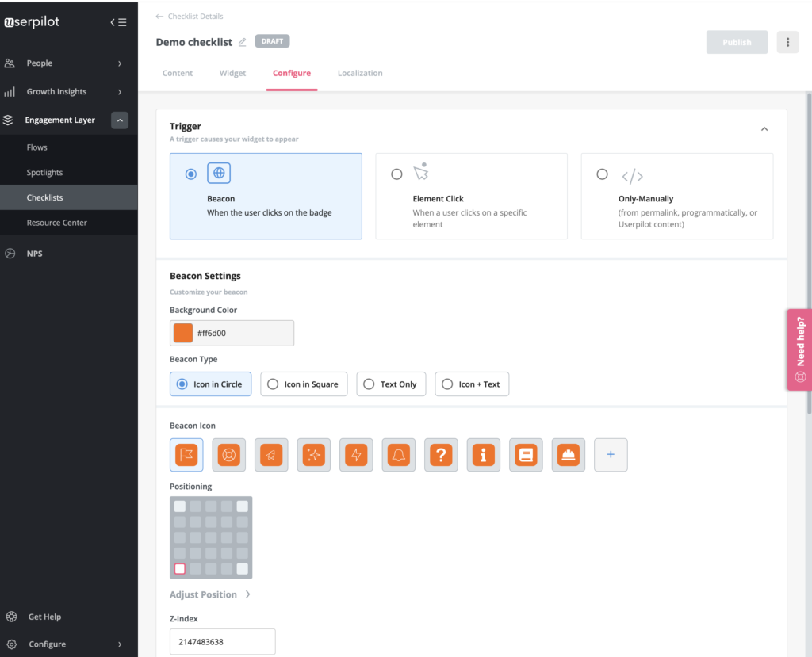Screen dimensions: 812x657
Task: Click the DRAFT status badge
Action: [x=273, y=41]
